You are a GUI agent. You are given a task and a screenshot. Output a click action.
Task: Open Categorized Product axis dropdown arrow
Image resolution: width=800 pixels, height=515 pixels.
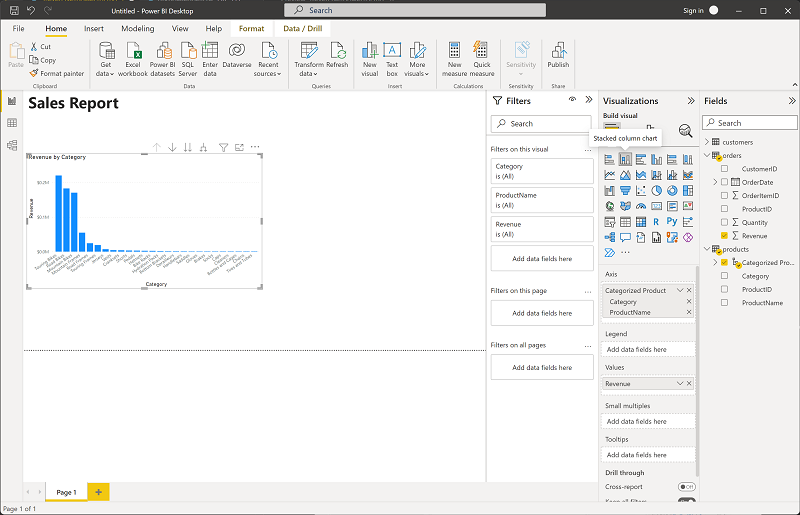click(680, 290)
